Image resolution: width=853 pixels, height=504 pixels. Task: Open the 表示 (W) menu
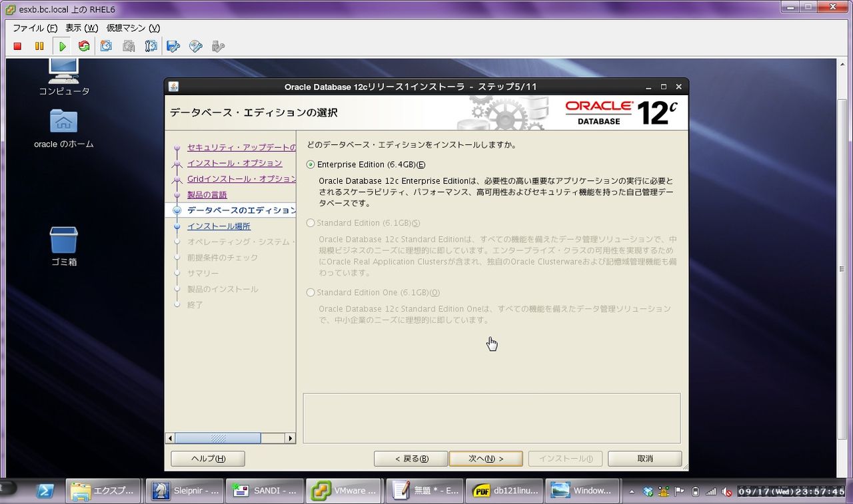(x=81, y=28)
